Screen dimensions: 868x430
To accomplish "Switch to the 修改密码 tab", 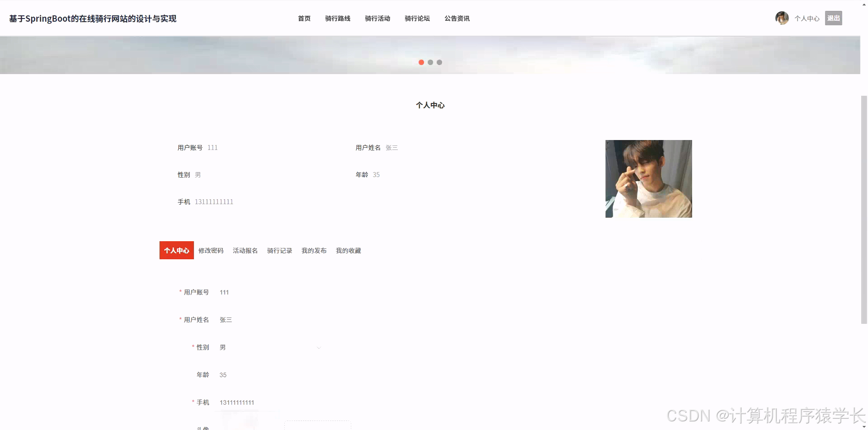I will tap(211, 250).
